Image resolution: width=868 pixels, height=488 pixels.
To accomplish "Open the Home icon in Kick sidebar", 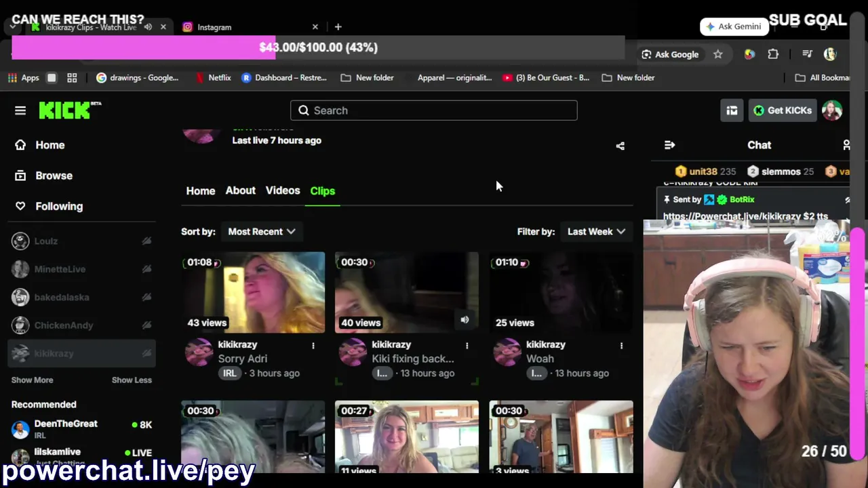I will click(x=20, y=145).
